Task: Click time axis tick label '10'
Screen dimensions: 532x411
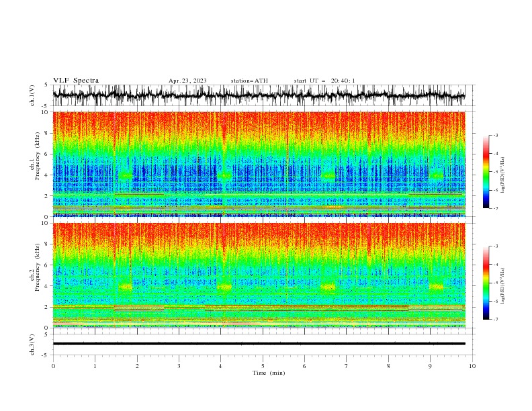Action: point(472,366)
